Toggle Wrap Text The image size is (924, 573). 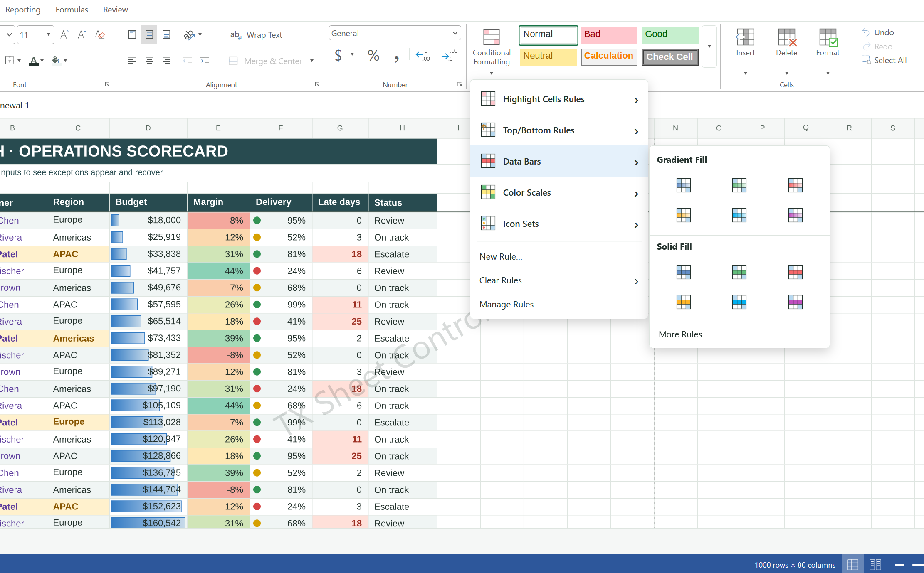coord(256,35)
